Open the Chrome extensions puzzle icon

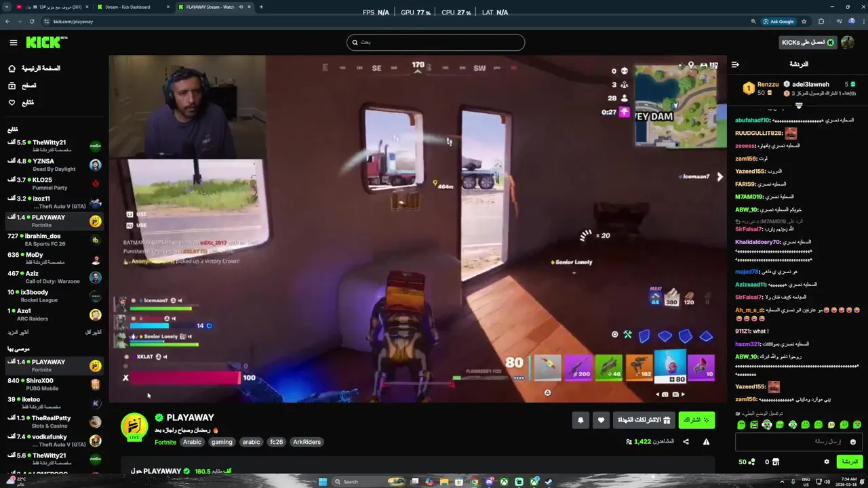(821, 21)
